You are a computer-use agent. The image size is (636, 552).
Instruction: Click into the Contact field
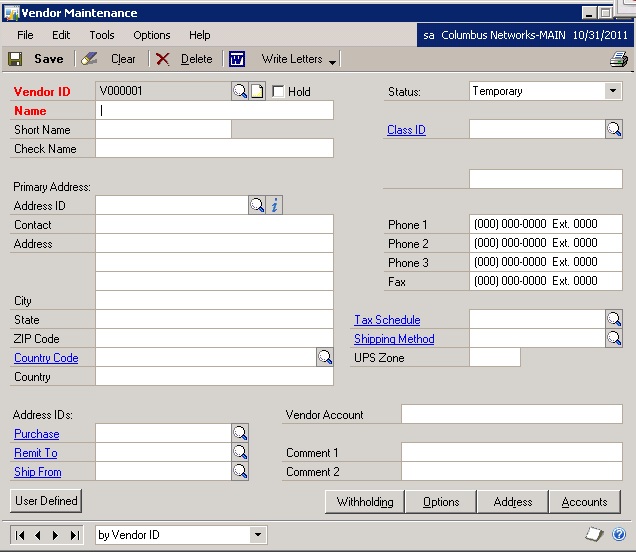point(215,224)
